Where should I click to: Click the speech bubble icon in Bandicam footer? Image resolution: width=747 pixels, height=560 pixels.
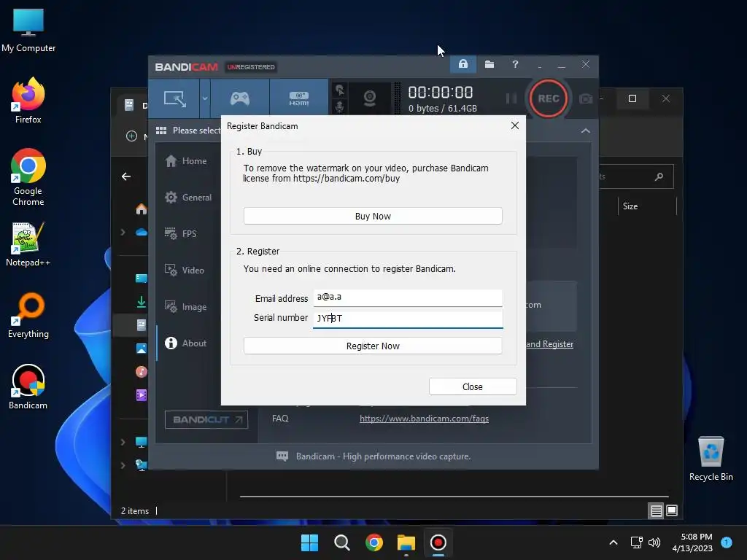(x=282, y=456)
